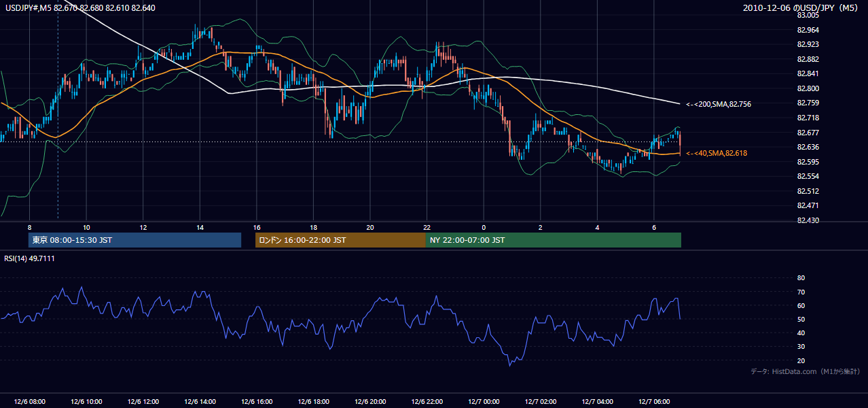The height and width of the screenshot is (408, 868).
Task: Click the bottom date label 12/7 04:00
Action: pos(597,402)
